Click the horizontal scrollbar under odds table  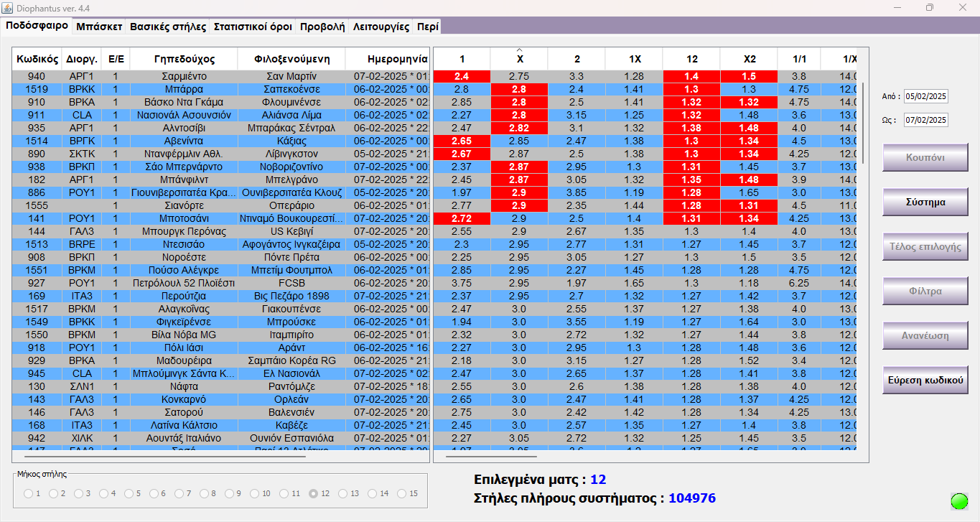[x=491, y=456]
